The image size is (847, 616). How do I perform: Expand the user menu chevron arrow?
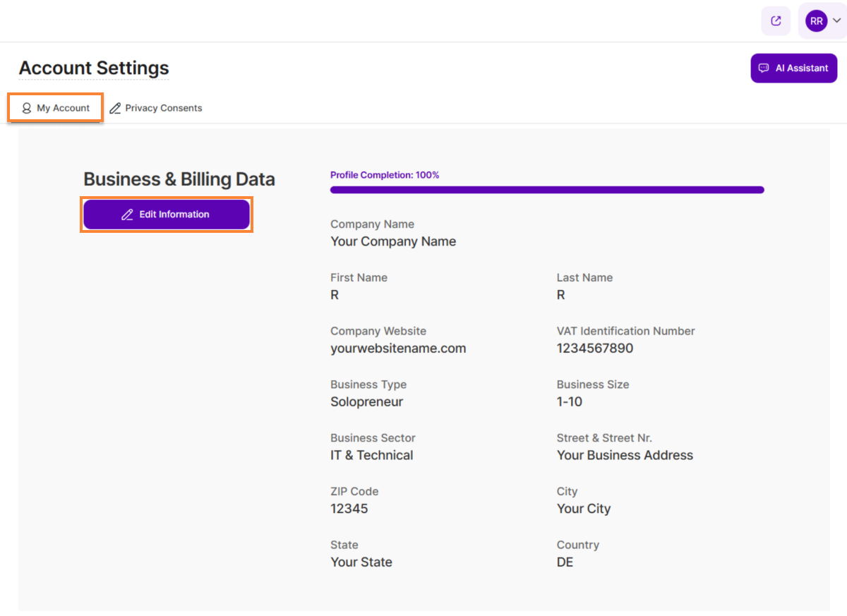(836, 21)
